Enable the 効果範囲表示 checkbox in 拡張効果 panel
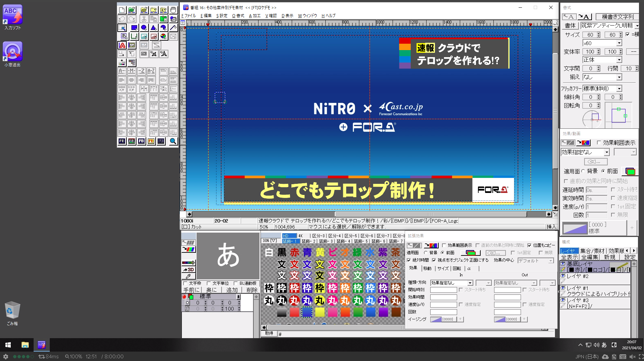Viewport: 644px width, 361px height. tap(444, 245)
